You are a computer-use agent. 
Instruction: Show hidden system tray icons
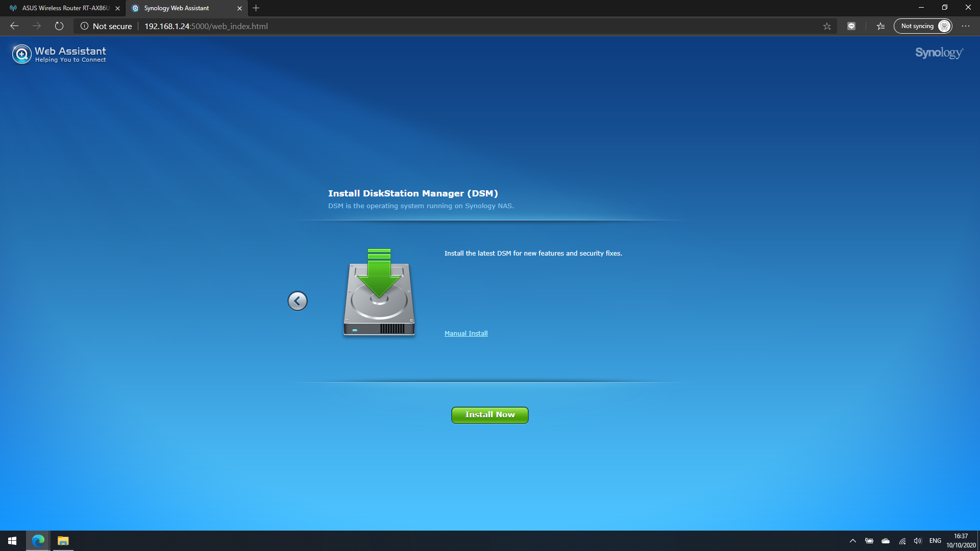coord(852,541)
